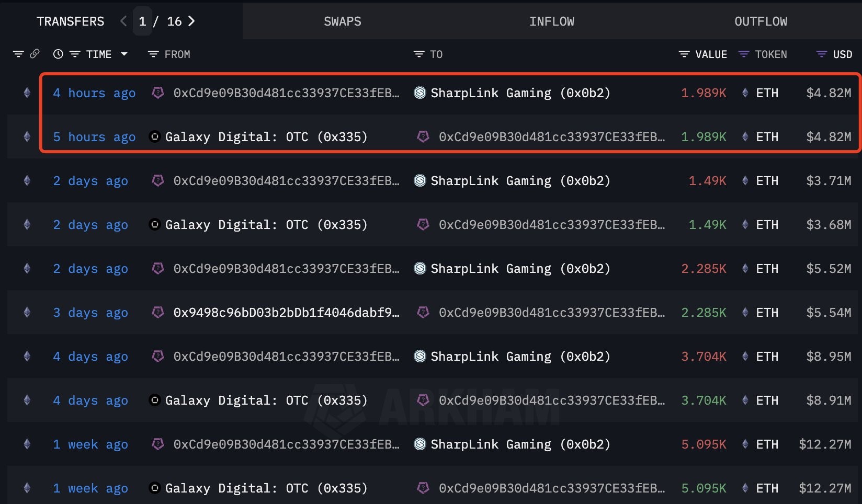Viewport: 862px width, 504px height.
Task: Open the FROM column filter
Action: (153, 54)
